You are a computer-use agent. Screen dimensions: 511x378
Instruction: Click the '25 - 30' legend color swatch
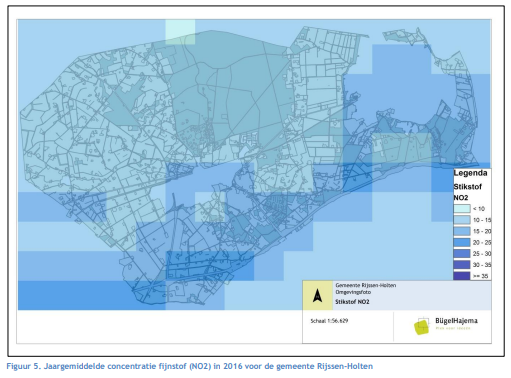point(462,254)
